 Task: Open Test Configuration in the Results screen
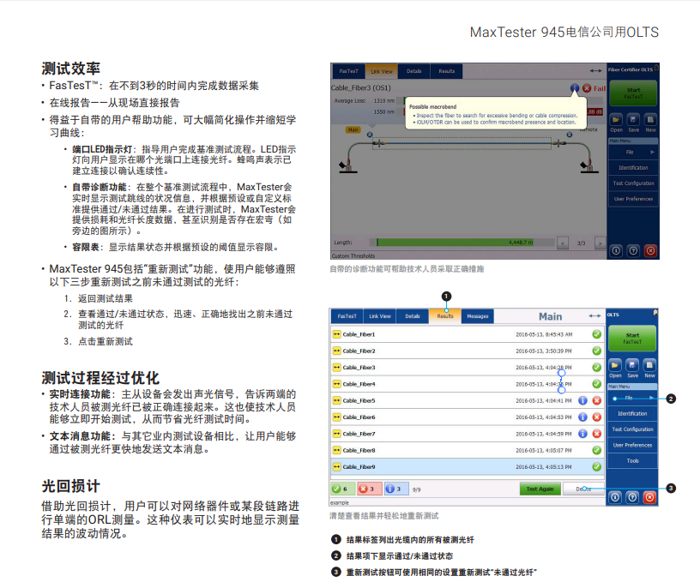point(632,429)
